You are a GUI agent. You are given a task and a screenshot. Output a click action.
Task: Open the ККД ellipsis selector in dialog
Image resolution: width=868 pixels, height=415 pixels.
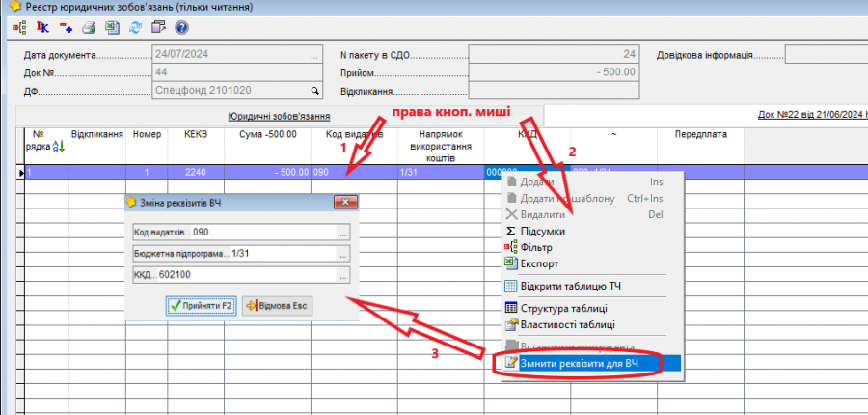pyautogui.click(x=342, y=277)
